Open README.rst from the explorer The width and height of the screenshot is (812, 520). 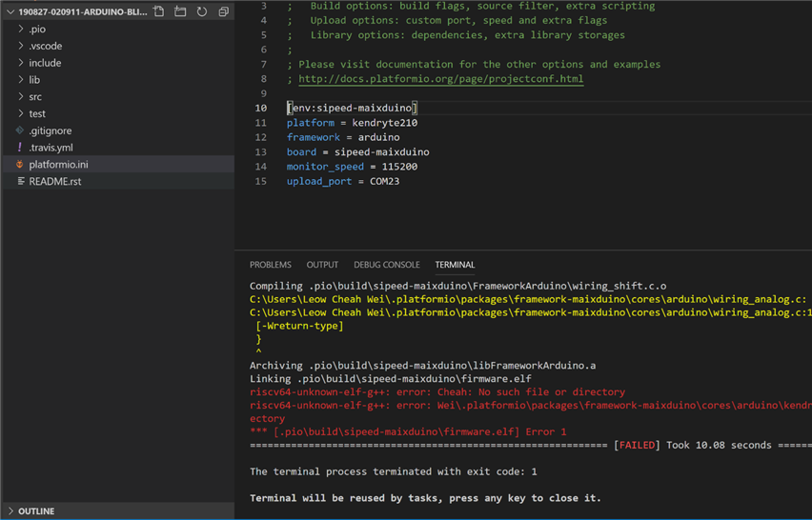(x=54, y=181)
